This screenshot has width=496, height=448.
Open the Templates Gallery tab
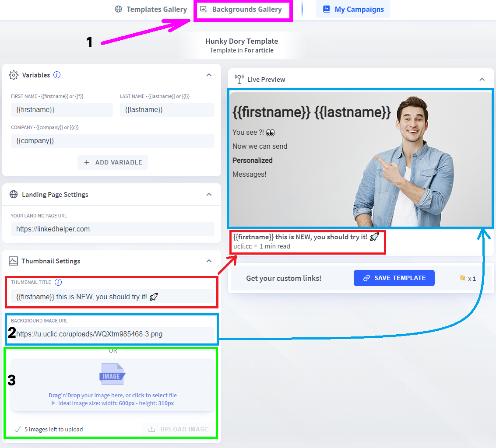point(151,10)
